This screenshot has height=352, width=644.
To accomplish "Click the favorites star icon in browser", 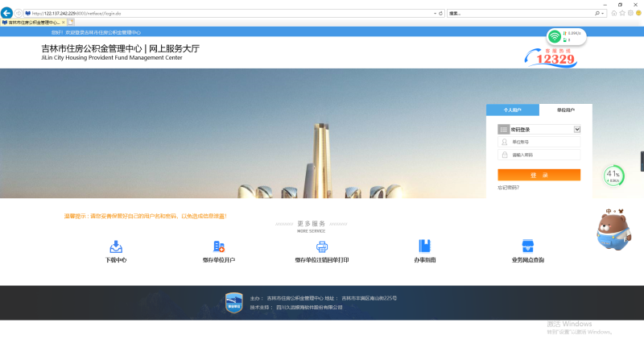I will click(622, 14).
